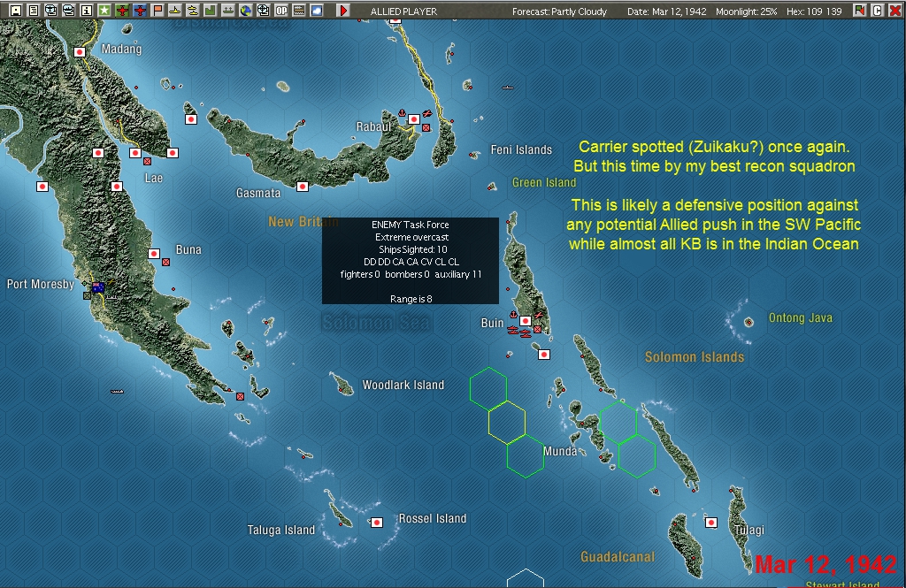The width and height of the screenshot is (906, 588).
Task: Click the red airfield plane icon at Rabaul
Action: [427, 114]
